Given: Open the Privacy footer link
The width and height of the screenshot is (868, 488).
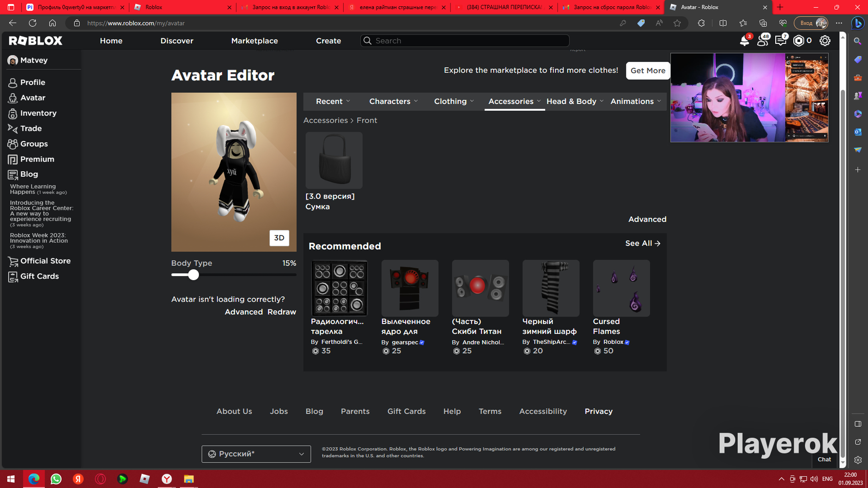Looking at the screenshot, I should 599,411.
